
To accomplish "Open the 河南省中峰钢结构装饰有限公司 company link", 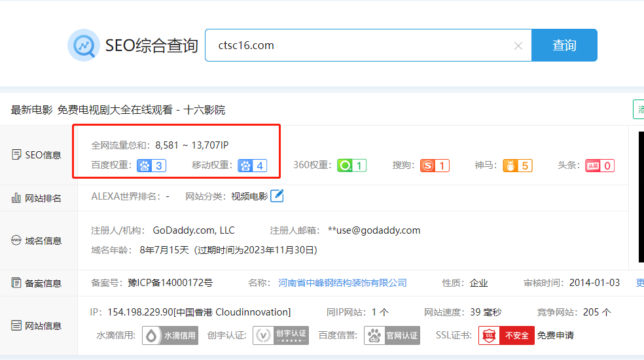I will point(342,283).
